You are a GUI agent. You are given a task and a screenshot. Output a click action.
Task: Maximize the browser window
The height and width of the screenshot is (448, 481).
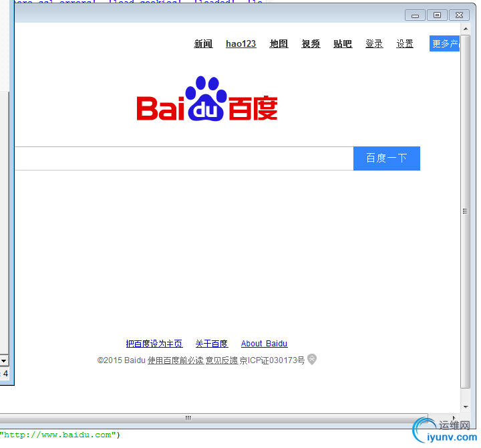tap(437, 15)
